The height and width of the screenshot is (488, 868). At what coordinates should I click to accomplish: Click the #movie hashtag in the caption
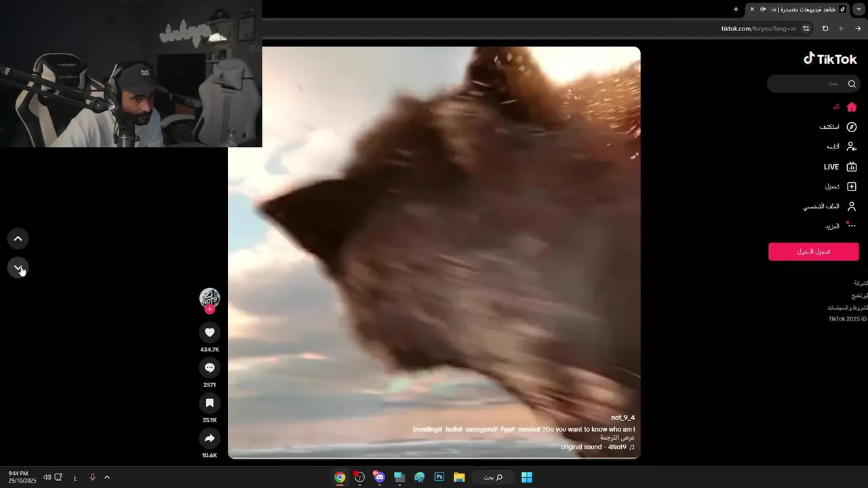[529, 429]
